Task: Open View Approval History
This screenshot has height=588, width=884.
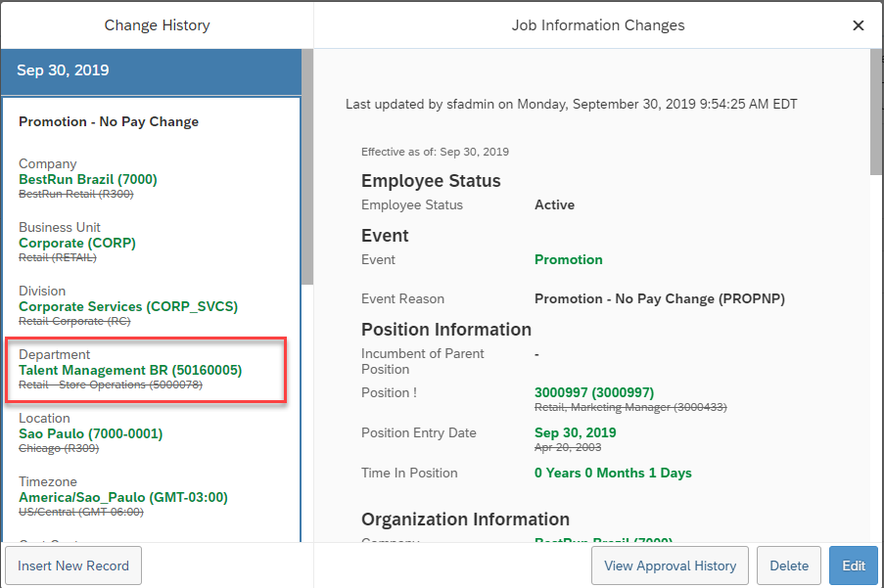Action: point(670,565)
